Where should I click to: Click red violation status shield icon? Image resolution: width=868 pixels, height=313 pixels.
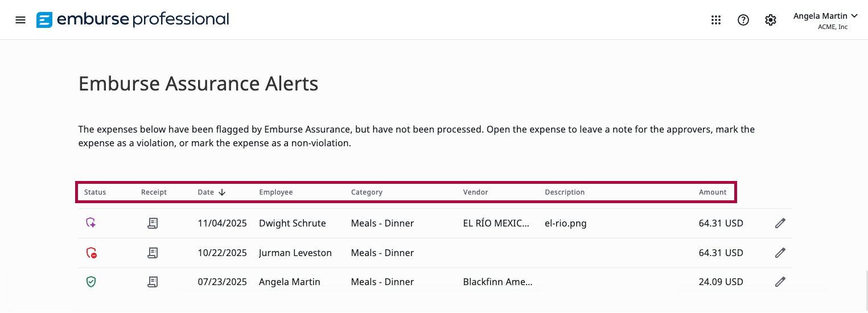click(91, 253)
